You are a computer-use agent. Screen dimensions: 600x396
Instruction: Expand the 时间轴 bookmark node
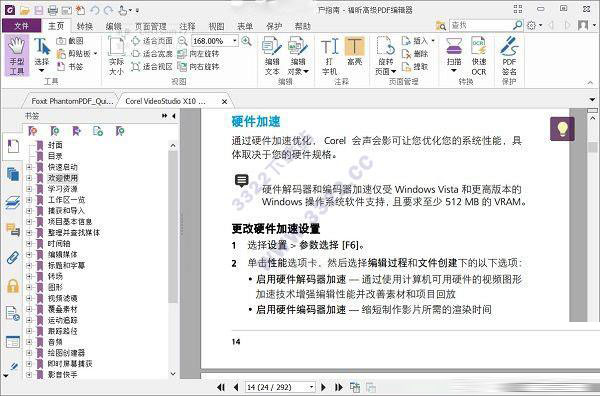pos(29,243)
